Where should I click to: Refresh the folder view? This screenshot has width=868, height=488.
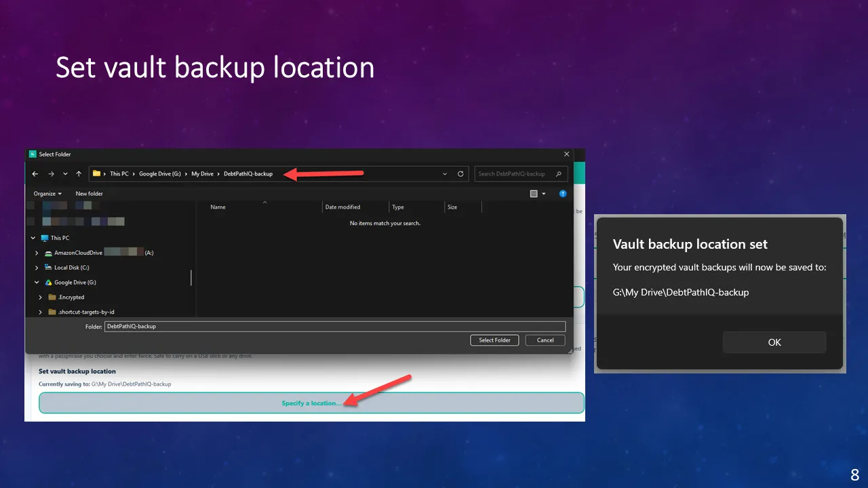click(x=460, y=174)
